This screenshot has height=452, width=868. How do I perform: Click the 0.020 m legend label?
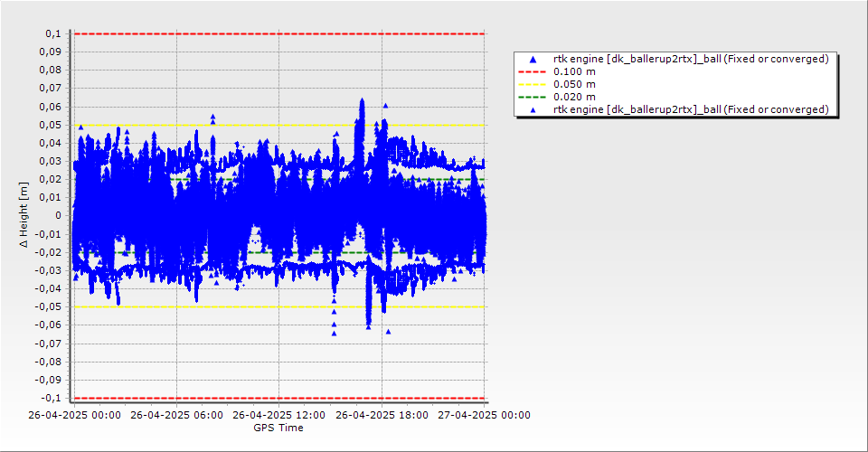point(574,97)
